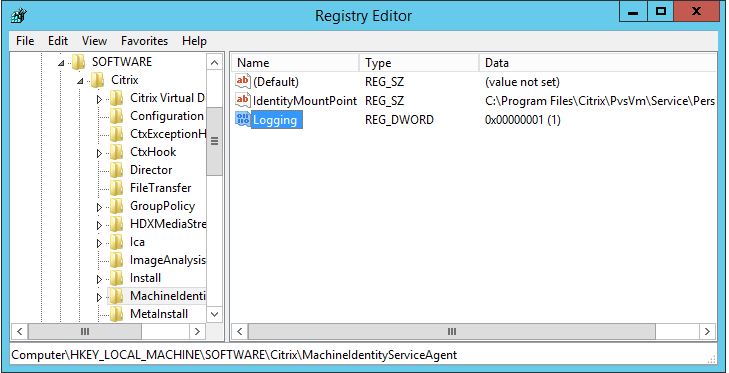The image size is (729, 373).
Task: Click the MetaInstall folder icon
Action: (116, 314)
